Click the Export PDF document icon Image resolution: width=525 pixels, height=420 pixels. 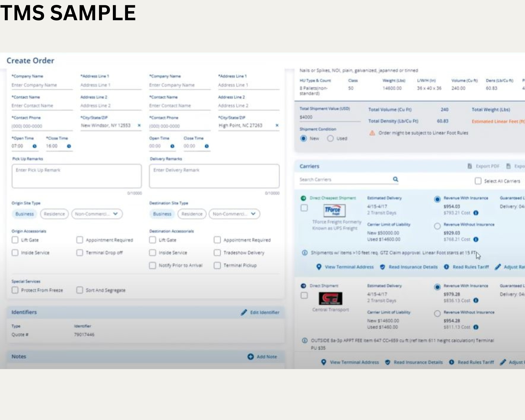pos(470,166)
